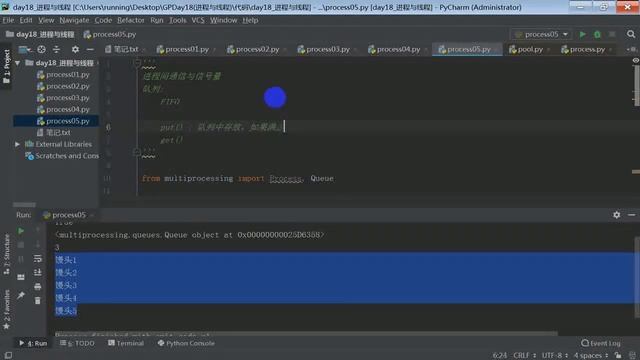Open Search Everywhere magnifier icon
This screenshot has height=360, width=640.
pyautogui.click(x=631, y=34)
